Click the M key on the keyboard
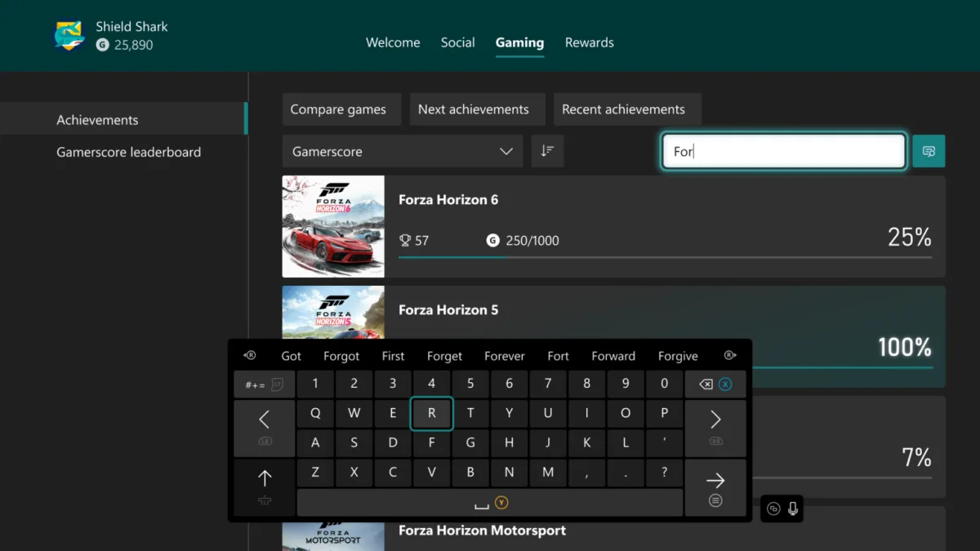 [548, 472]
